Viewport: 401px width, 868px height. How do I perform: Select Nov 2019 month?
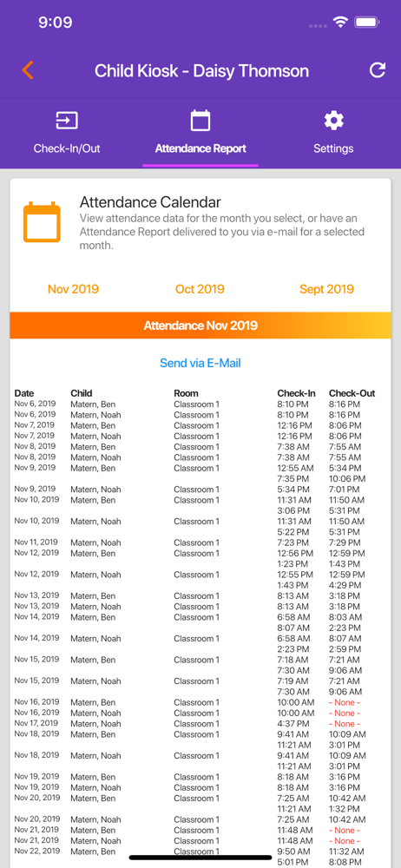click(73, 289)
